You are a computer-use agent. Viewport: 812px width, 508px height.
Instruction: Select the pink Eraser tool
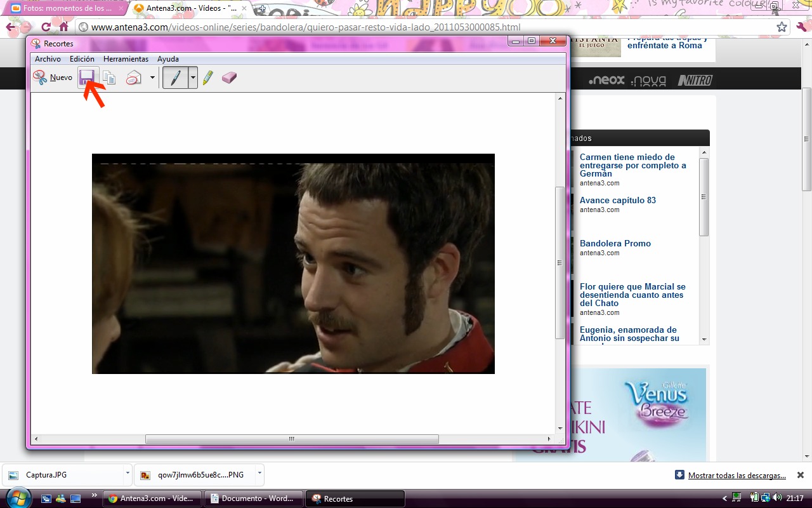pos(229,77)
